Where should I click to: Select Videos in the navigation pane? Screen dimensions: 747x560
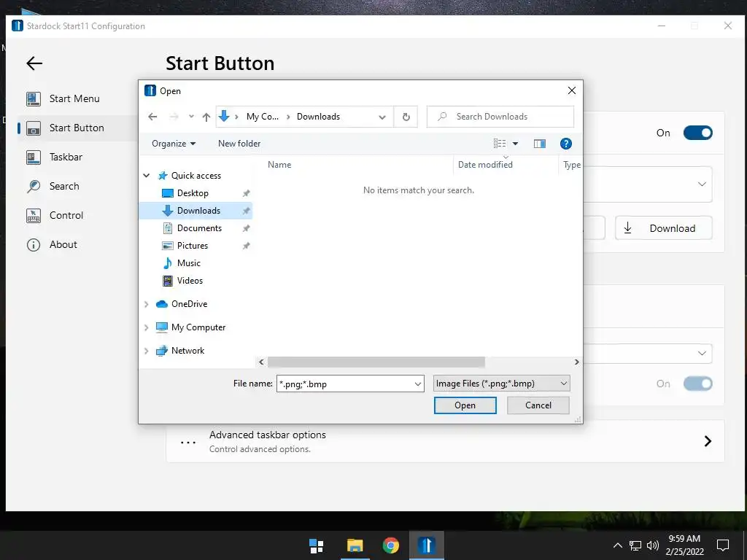click(x=190, y=281)
